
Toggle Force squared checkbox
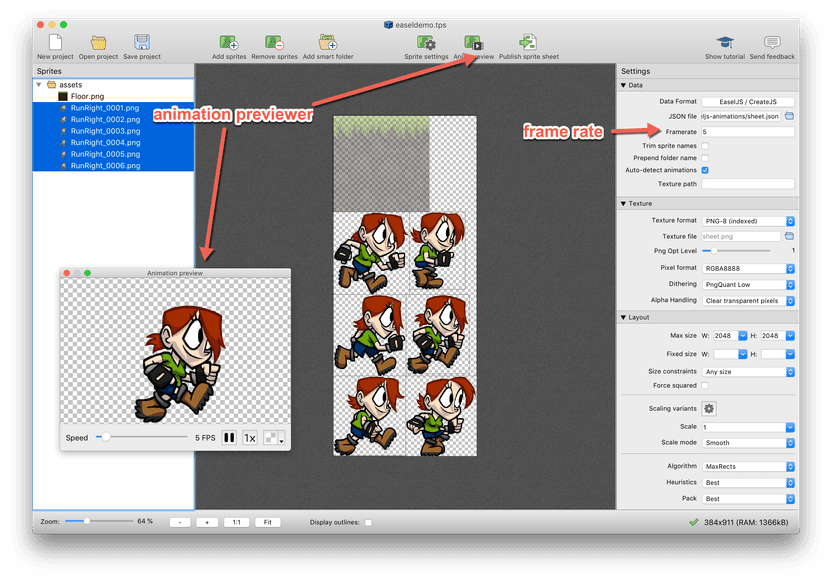pos(705,386)
